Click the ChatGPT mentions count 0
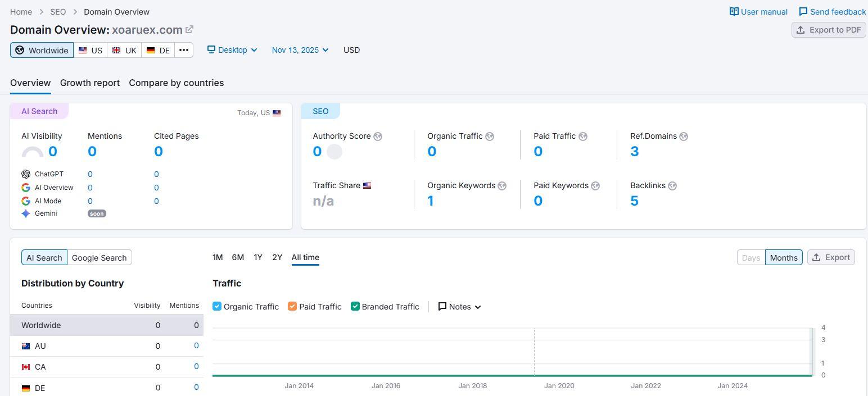868x396 pixels. pyautogui.click(x=90, y=174)
